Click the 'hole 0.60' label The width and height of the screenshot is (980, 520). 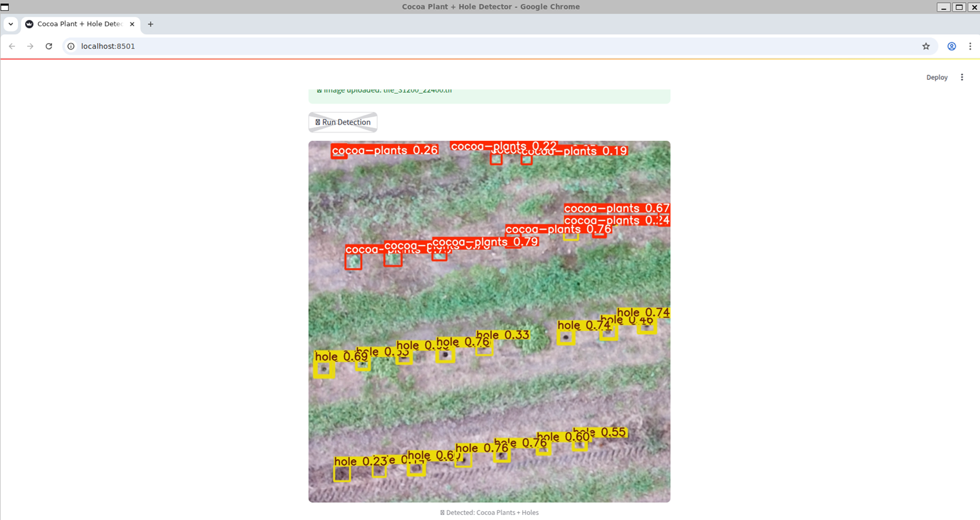click(563, 437)
